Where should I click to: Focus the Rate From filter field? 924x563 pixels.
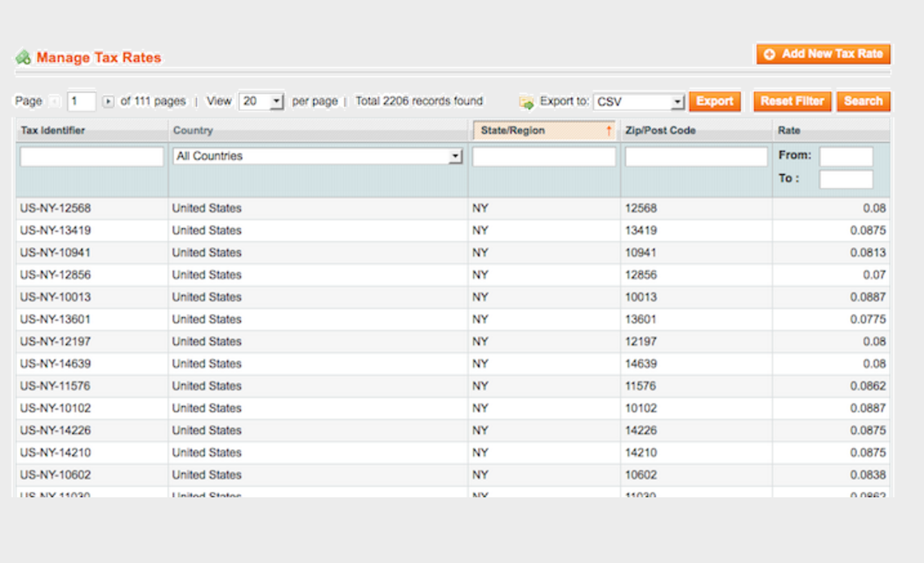[x=846, y=156]
